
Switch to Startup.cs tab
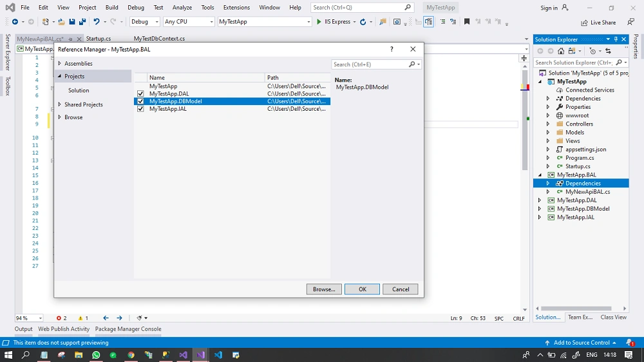[99, 39]
